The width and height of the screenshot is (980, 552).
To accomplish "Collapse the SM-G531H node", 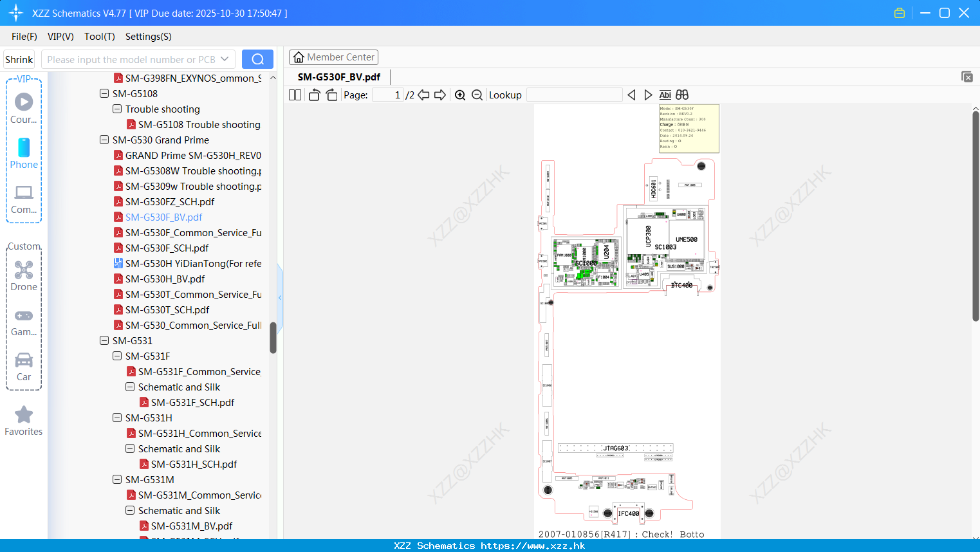I will (117, 418).
